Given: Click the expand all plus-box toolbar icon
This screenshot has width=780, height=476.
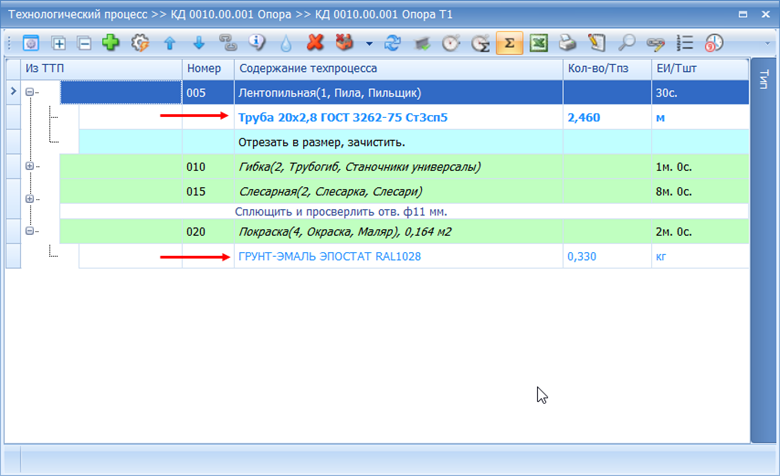Looking at the screenshot, I should tap(59, 43).
